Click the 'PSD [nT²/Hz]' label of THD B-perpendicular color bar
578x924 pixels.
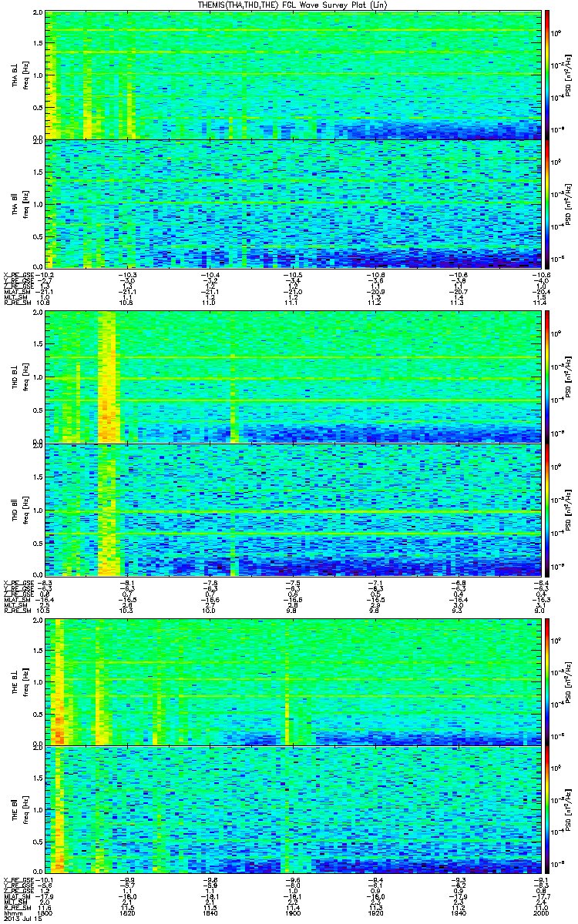(x=569, y=377)
